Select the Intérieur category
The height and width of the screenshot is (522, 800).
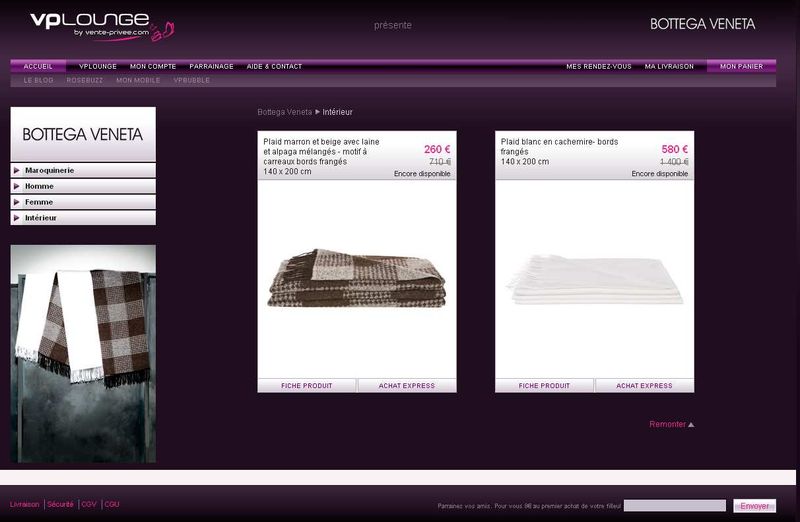83,218
